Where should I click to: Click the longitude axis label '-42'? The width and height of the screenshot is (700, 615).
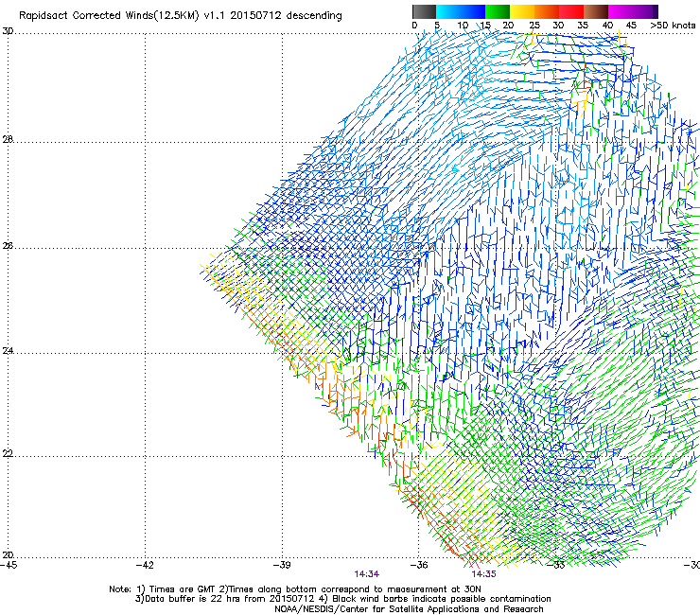coord(145,565)
